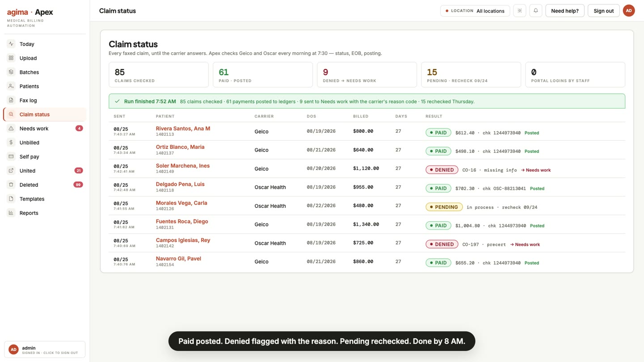
Task: Click the PENDING badge for Morales Vega
Action: point(444,207)
